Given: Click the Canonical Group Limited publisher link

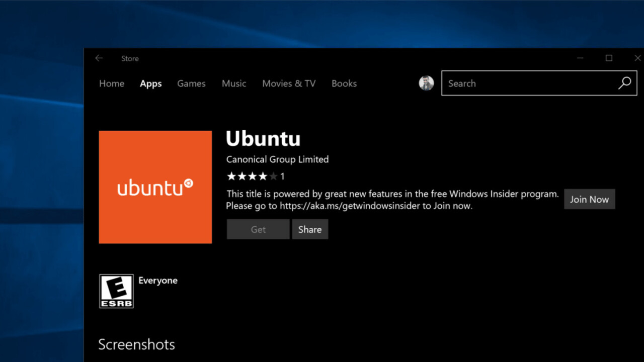Looking at the screenshot, I should pyautogui.click(x=277, y=159).
